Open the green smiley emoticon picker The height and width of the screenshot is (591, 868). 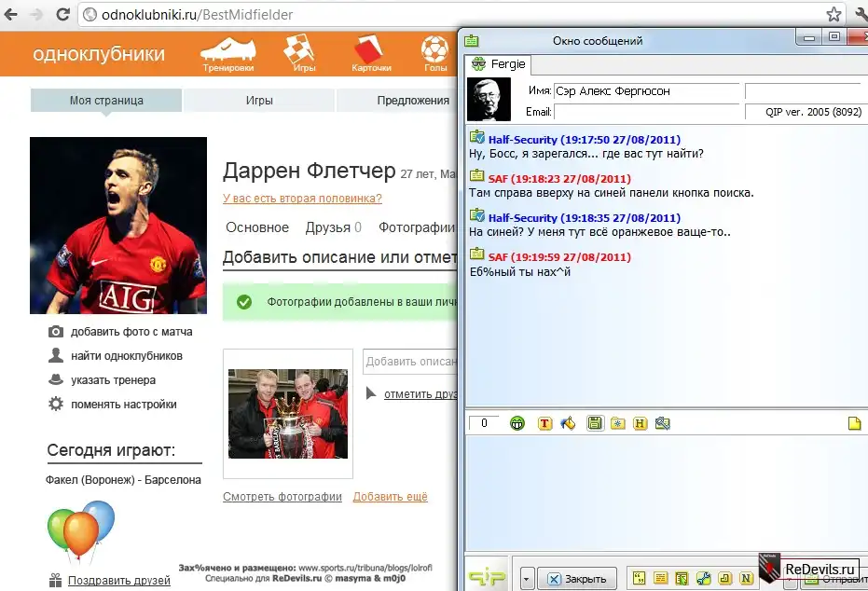point(517,423)
